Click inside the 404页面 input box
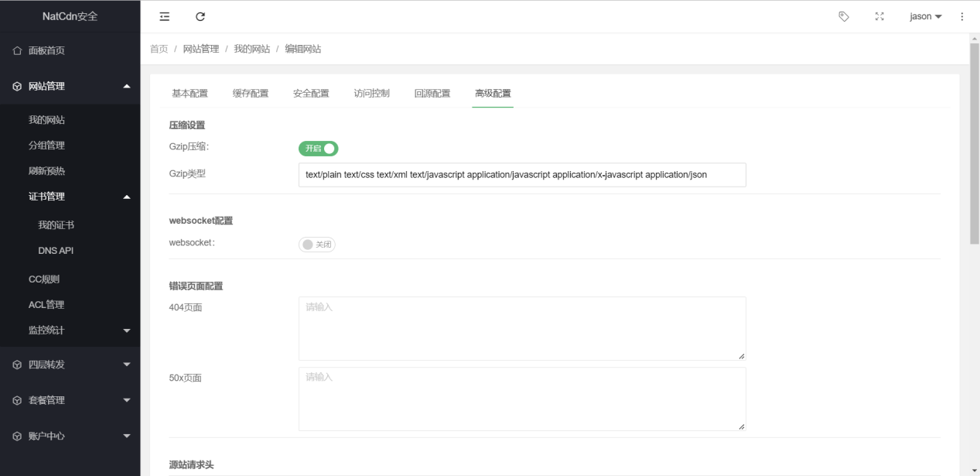Screen dimensions: 980x476 (521, 327)
